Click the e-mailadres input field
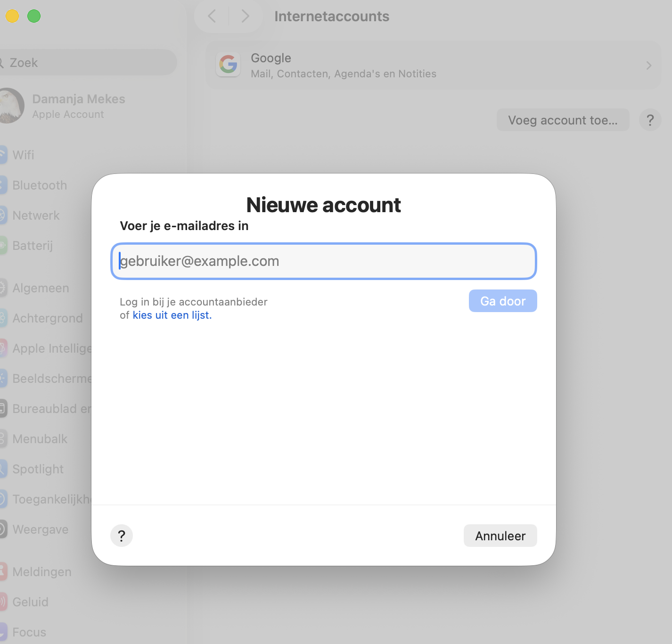 324,261
